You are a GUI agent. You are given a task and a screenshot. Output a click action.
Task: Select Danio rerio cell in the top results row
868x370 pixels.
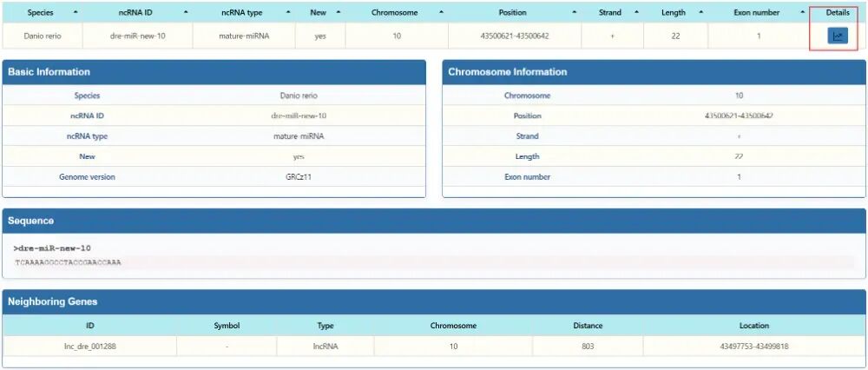pyautogui.click(x=43, y=36)
